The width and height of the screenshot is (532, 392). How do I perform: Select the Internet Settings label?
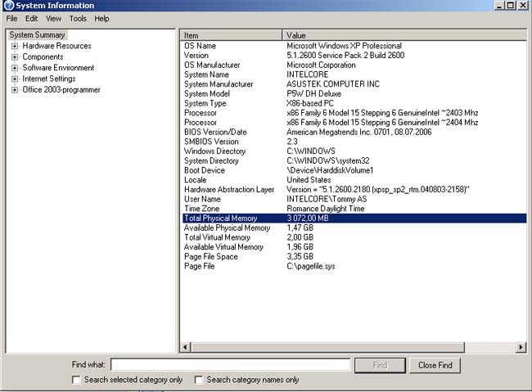click(49, 79)
